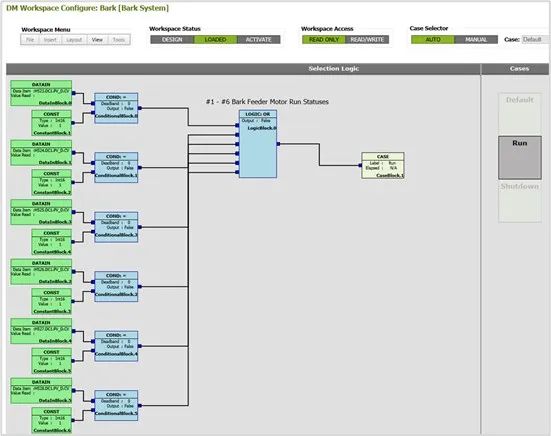
Task: Select the Default case button
Action: click(x=520, y=113)
